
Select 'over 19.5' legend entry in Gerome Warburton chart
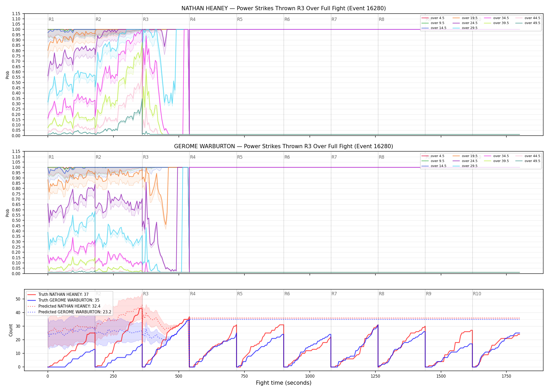tap(465, 156)
